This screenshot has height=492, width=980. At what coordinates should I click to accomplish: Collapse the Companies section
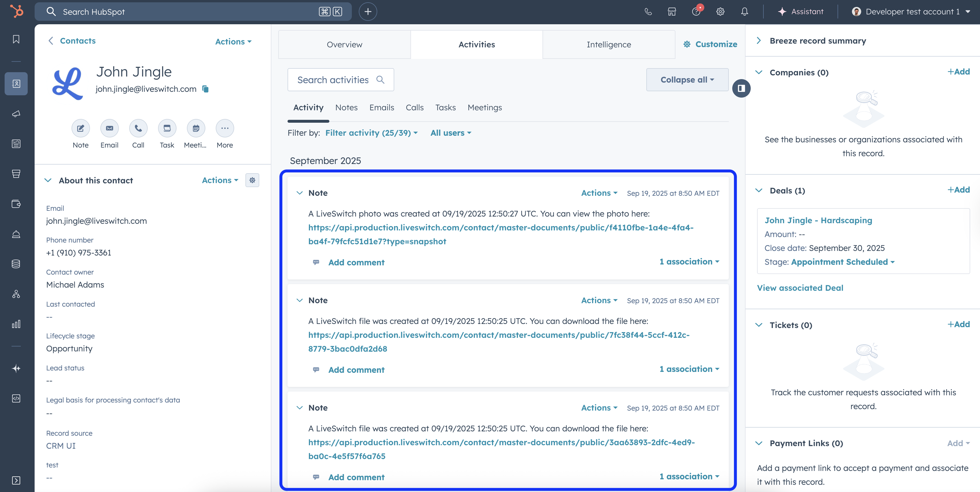tap(759, 72)
